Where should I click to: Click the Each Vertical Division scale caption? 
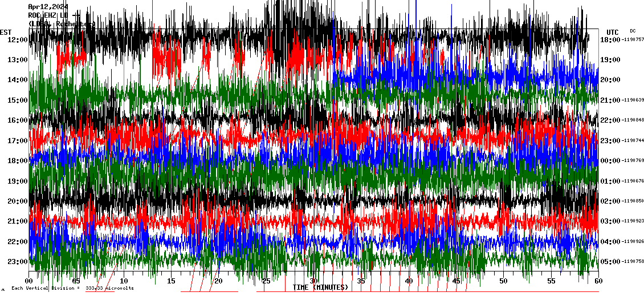point(72,288)
